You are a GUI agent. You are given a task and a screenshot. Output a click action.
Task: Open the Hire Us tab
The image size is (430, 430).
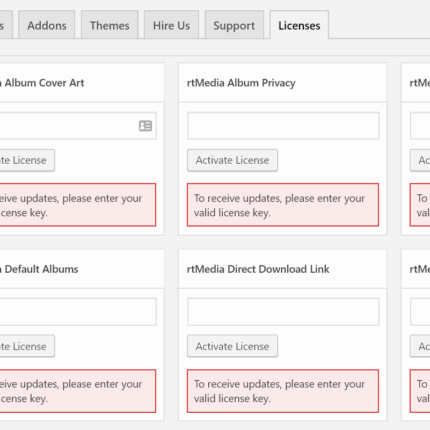point(171,25)
